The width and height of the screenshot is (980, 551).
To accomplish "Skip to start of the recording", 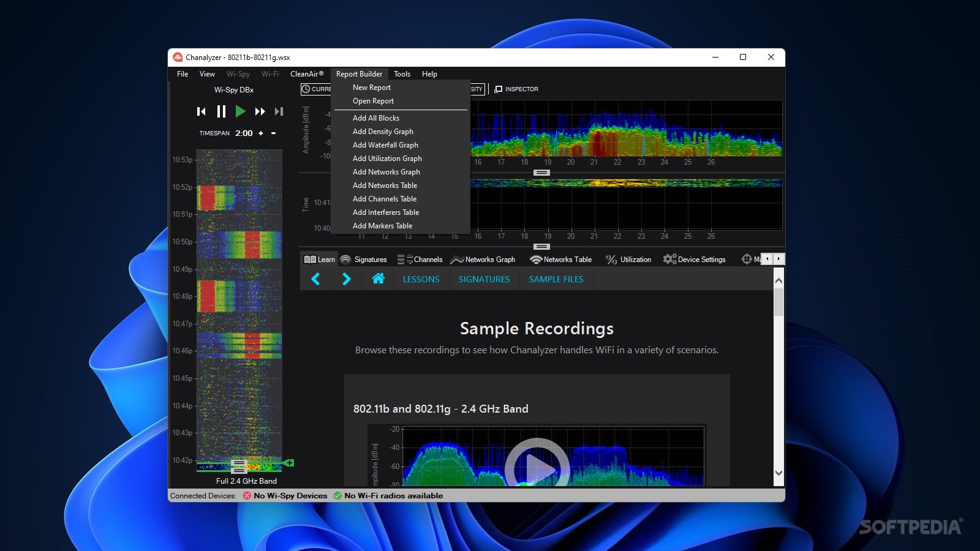I will click(201, 111).
